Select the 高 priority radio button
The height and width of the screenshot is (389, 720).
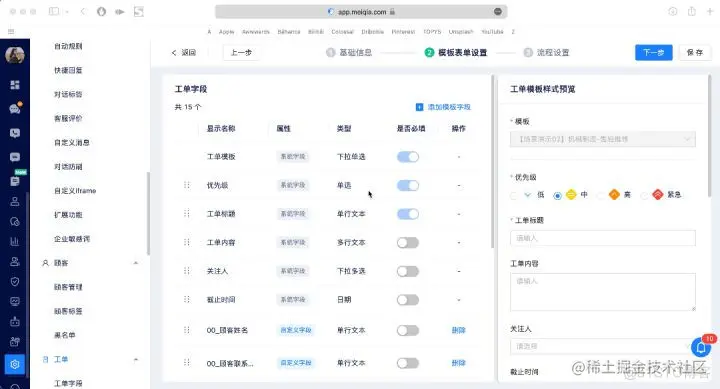coord(601,196)
